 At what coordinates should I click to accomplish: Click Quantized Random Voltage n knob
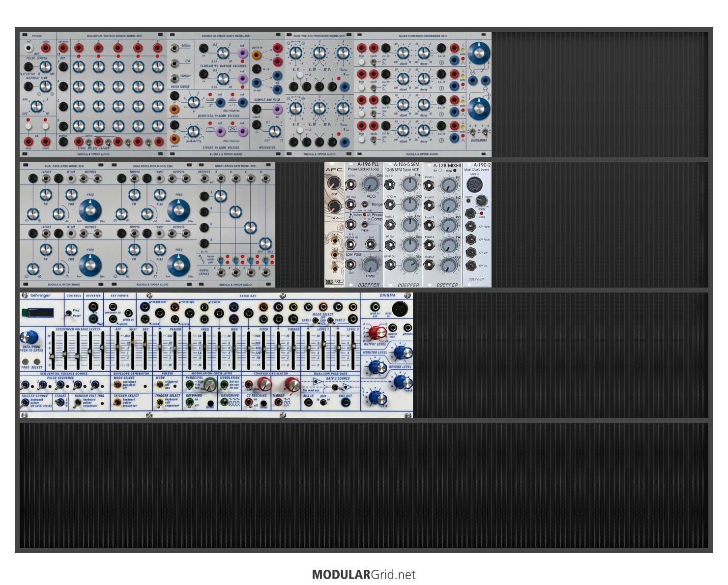(194, 102)
